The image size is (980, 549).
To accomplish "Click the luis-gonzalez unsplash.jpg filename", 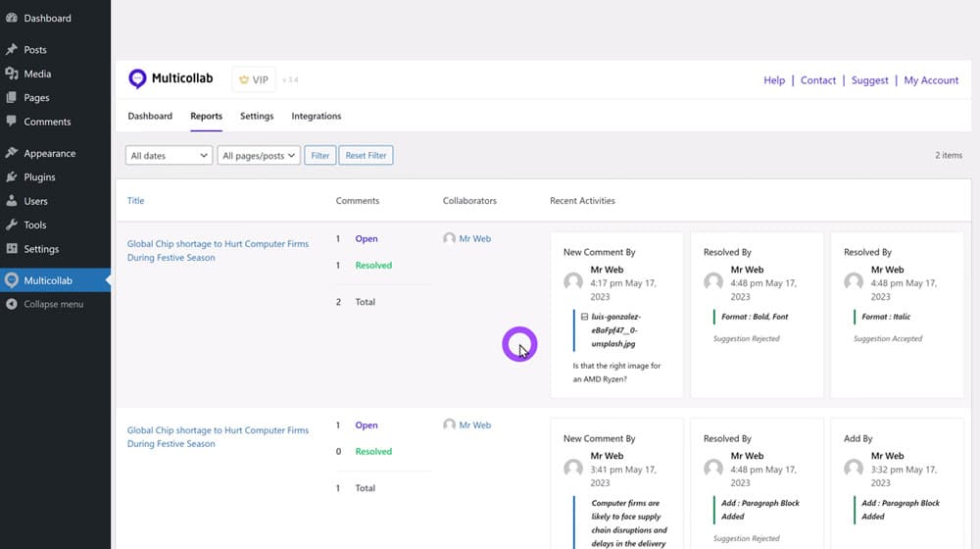I will click(615, 330).
